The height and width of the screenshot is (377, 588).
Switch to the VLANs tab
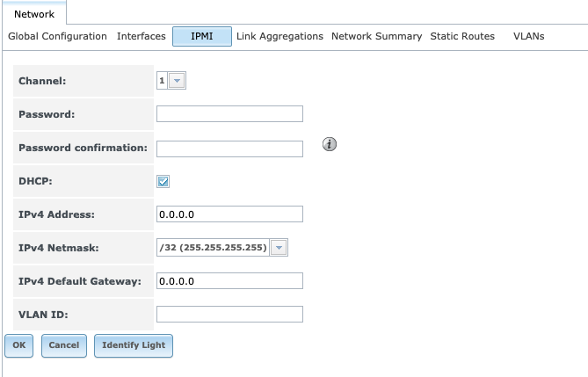(x=528, y=36)
